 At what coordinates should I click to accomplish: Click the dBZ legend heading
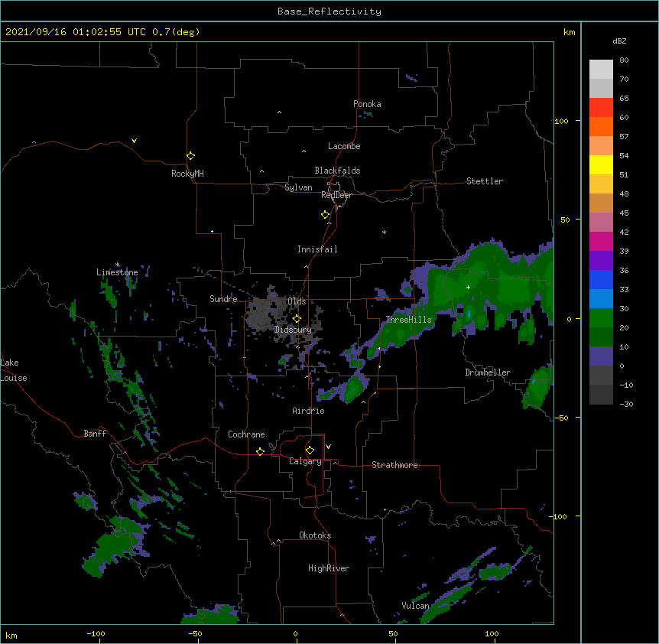[x=619, y=41]
